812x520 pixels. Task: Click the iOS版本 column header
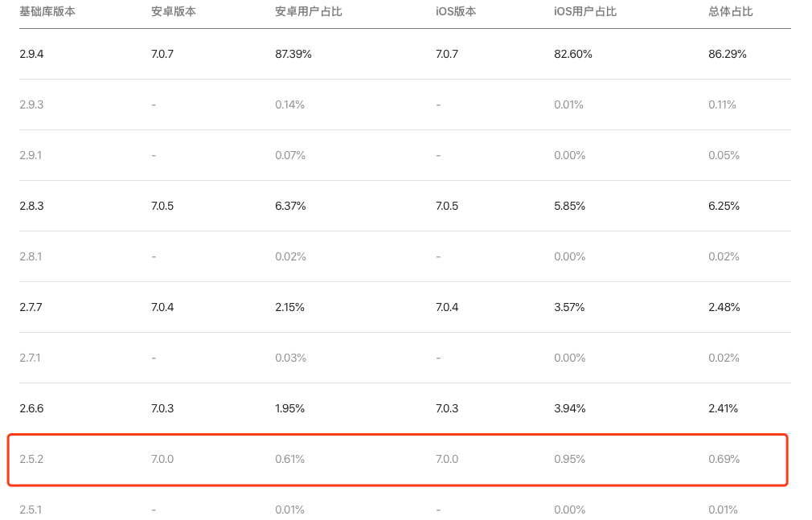click(455, 12)
